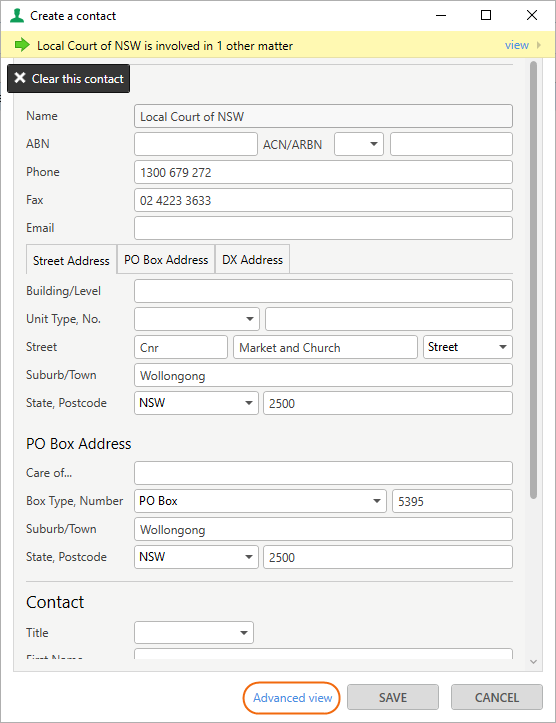Click the X icon on Clear this contact

[20, 78]
